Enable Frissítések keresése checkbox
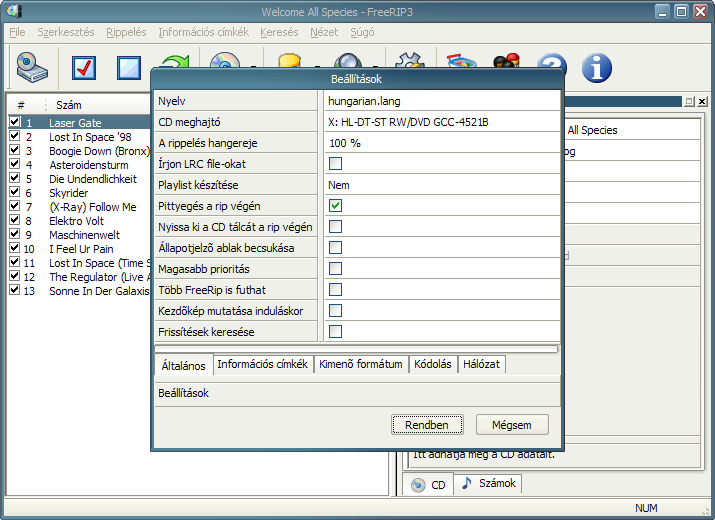The image size is (715, 520). click(335, 332)
